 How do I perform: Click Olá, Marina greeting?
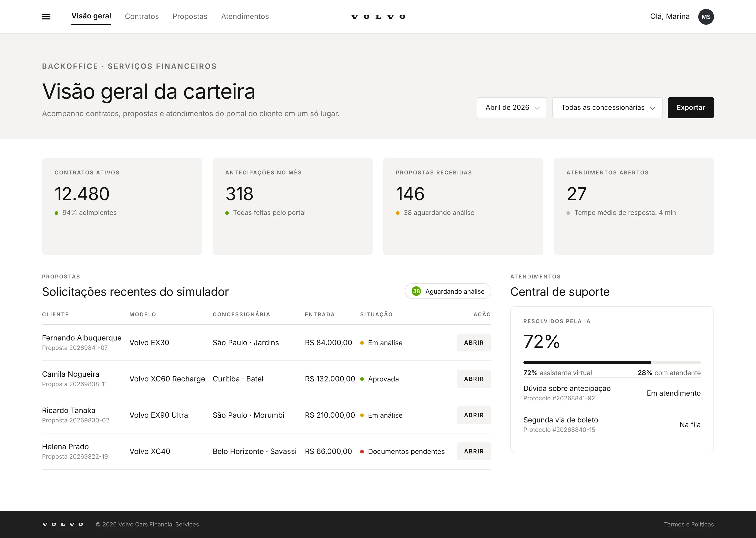(670, 17)
